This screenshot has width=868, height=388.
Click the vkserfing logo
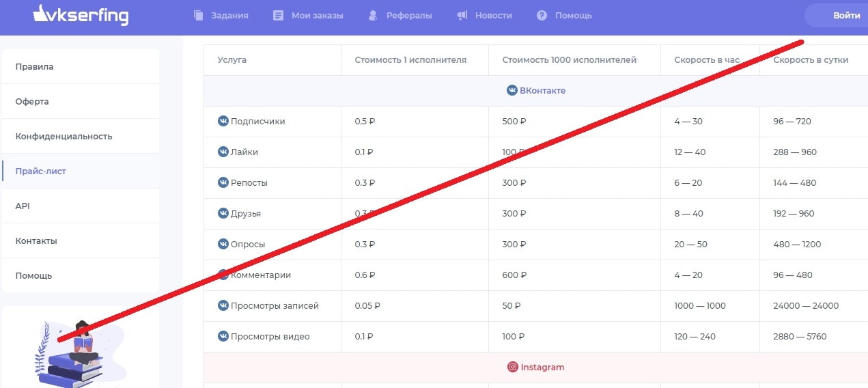[x=81, y=15]
